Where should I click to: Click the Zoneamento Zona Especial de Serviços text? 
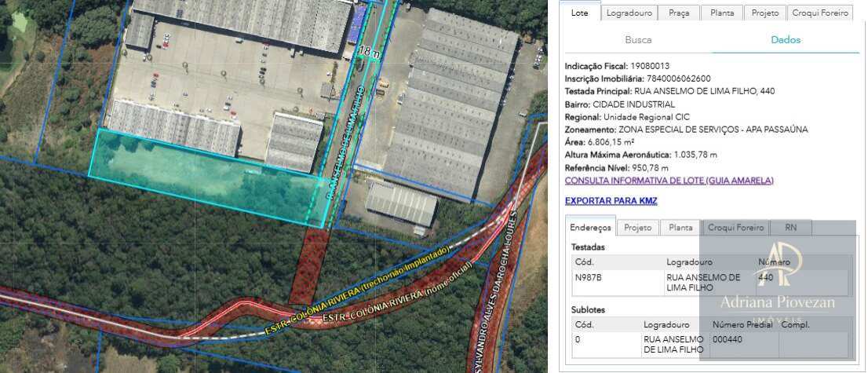click(x=713, y=129)
